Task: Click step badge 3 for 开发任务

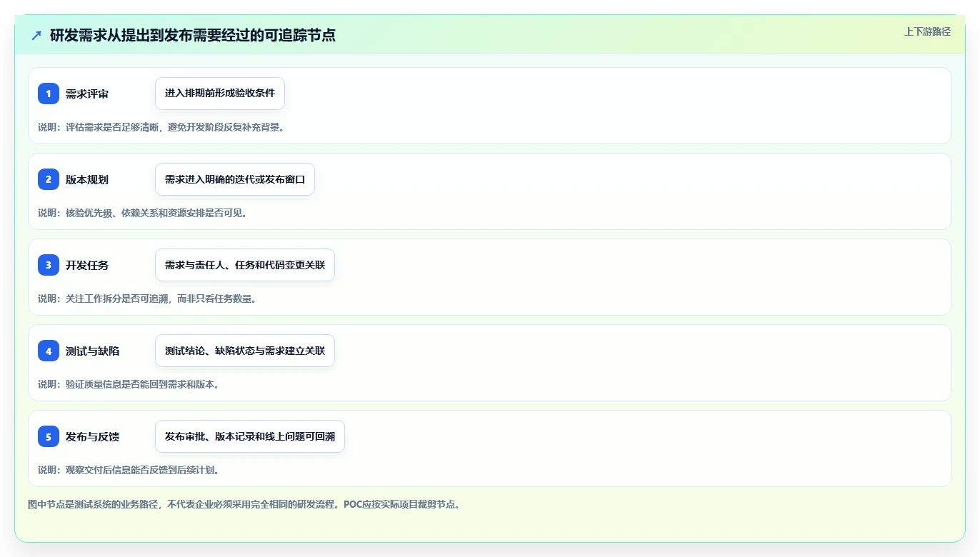Action: pyautogui.click(x=49, y=265)
